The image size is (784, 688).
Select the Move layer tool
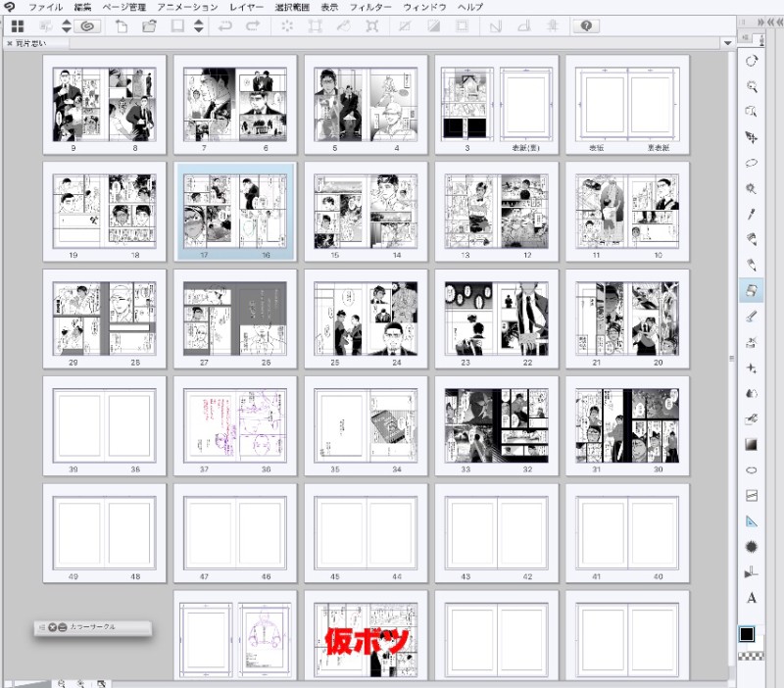coord(751,137)
